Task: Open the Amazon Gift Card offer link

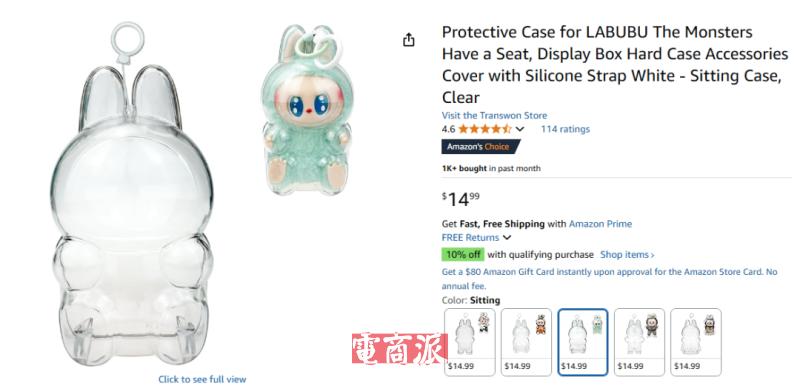Action: tap(609, 278)
